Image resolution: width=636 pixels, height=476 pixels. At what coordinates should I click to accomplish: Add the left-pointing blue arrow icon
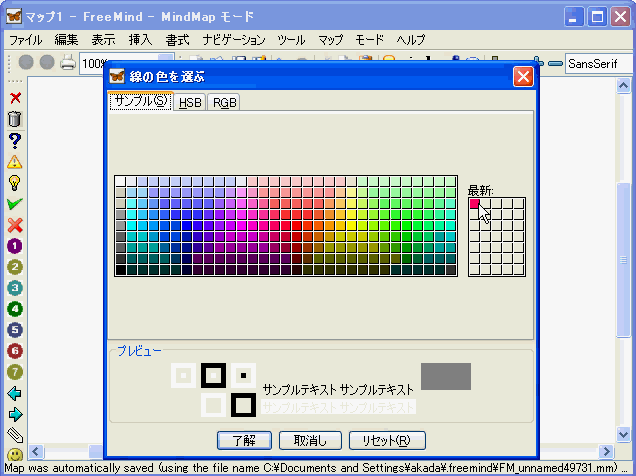point(15,393)
